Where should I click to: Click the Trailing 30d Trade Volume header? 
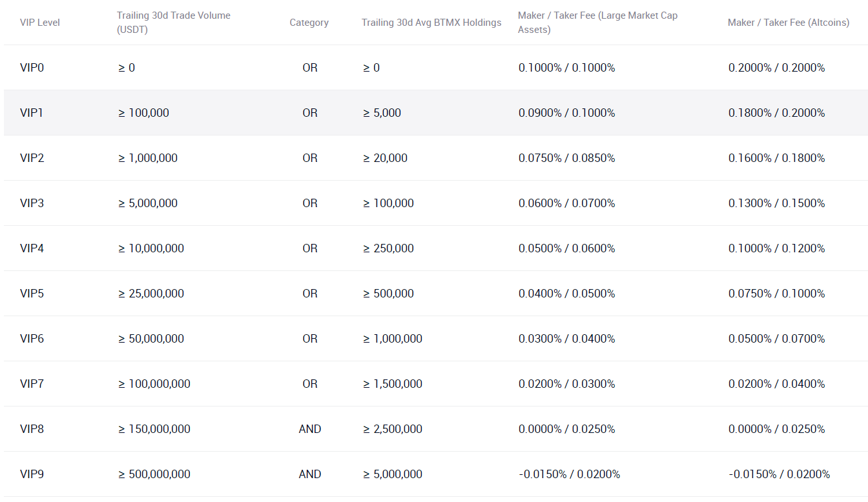(x=173, y=23)
